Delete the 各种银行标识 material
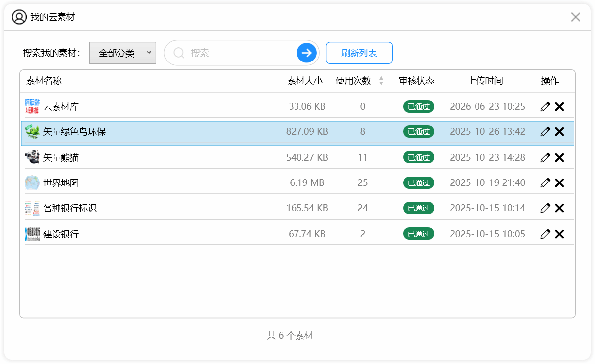Screen dimensions: 595x364 [x=559, y=208]
